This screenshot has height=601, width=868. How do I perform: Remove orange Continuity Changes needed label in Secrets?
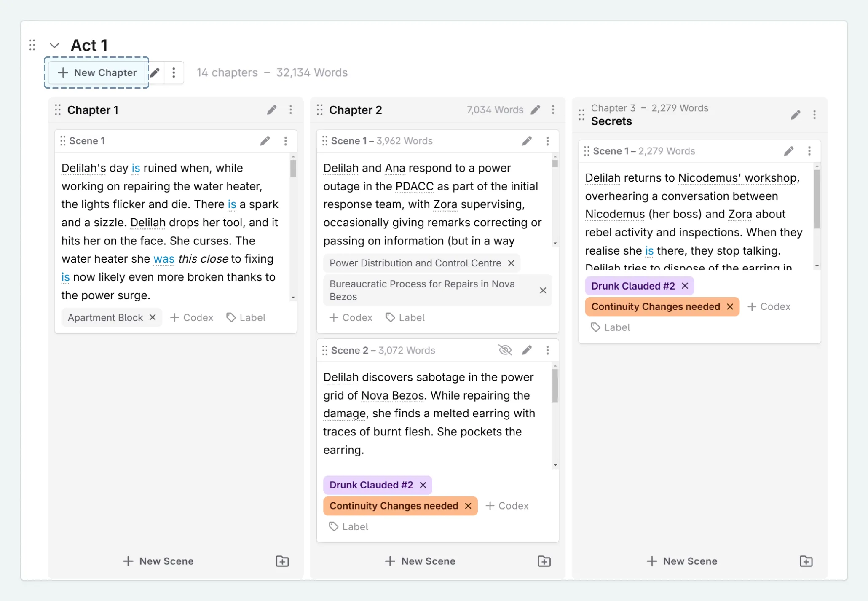(x=730, y=306)
